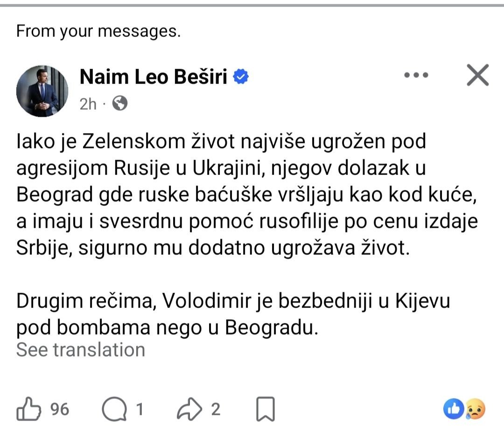This screenshot has height=433, width=504.
Task: Open the three-dot post options menu
Action: tap(416, 75)
